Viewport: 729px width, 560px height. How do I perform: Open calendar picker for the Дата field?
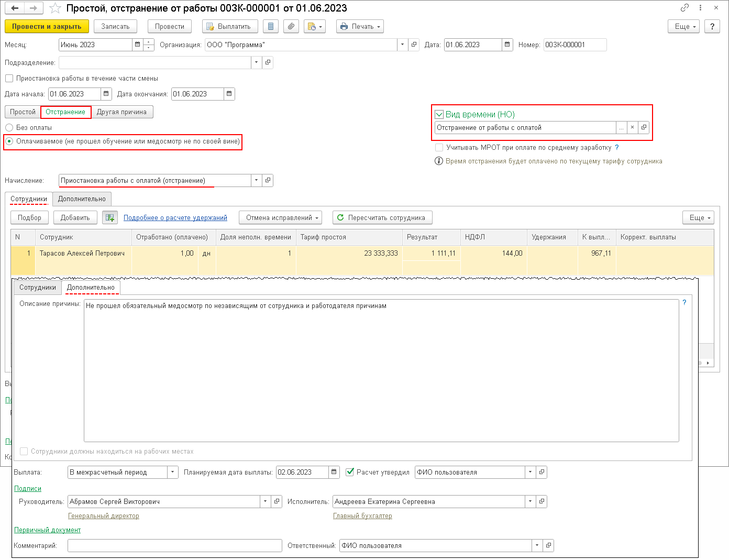[x=507, y=45]
